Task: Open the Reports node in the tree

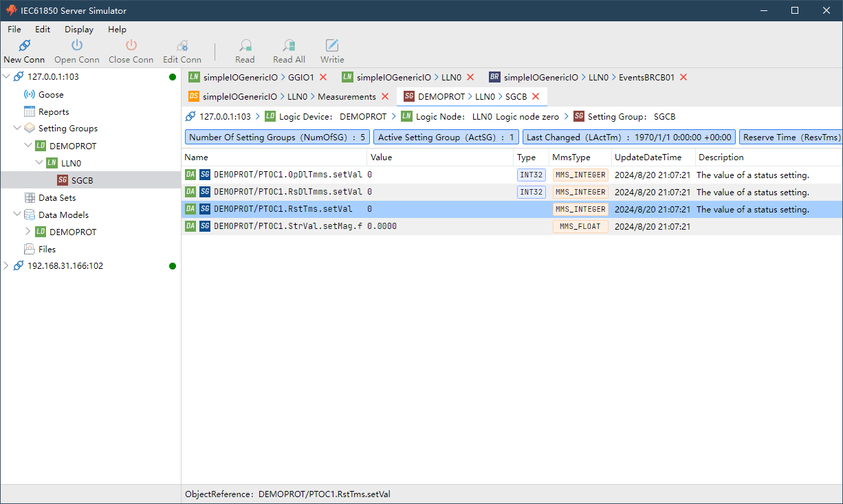Action: click(54, 111)
